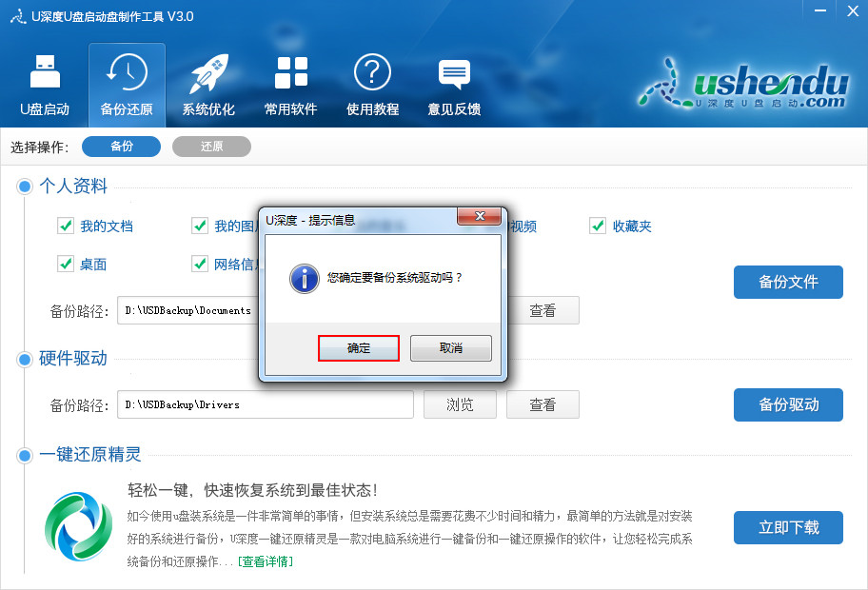
Task: Click the app logo in title bar
Action: tap(18, 16)
